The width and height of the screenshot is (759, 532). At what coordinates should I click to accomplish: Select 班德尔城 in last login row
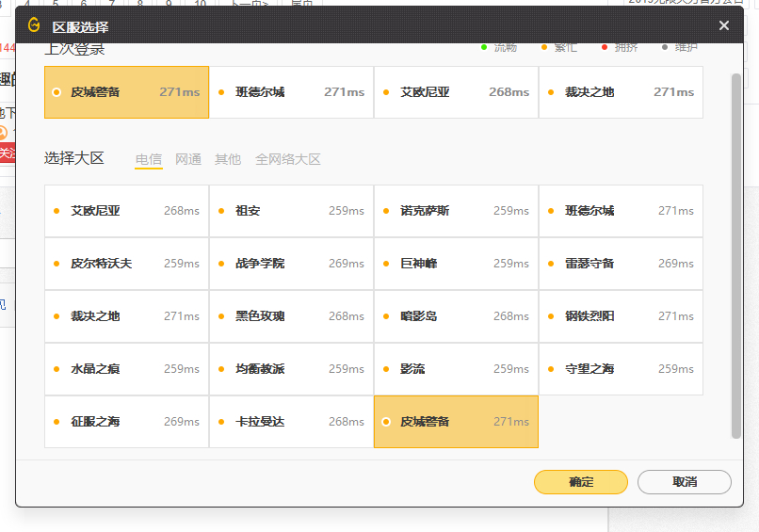[x=291, y=92]
